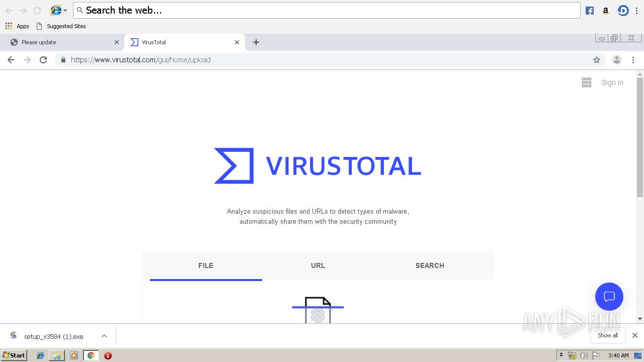Open the dropdown arrow beside the IE logo

click(x=65, y=11)
